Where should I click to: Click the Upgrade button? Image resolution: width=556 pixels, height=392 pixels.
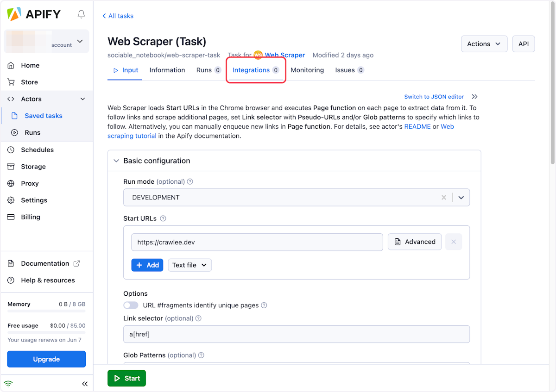point(46,359)
